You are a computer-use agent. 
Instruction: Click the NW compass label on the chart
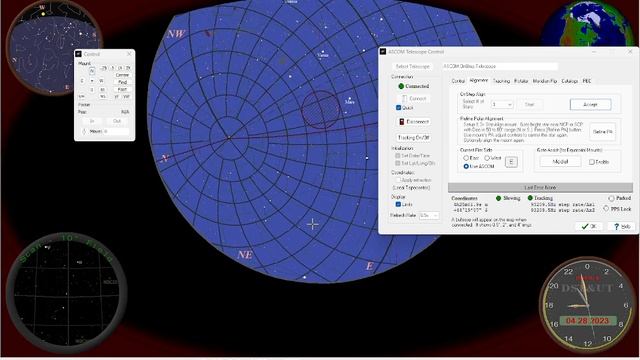click(176, 34)
